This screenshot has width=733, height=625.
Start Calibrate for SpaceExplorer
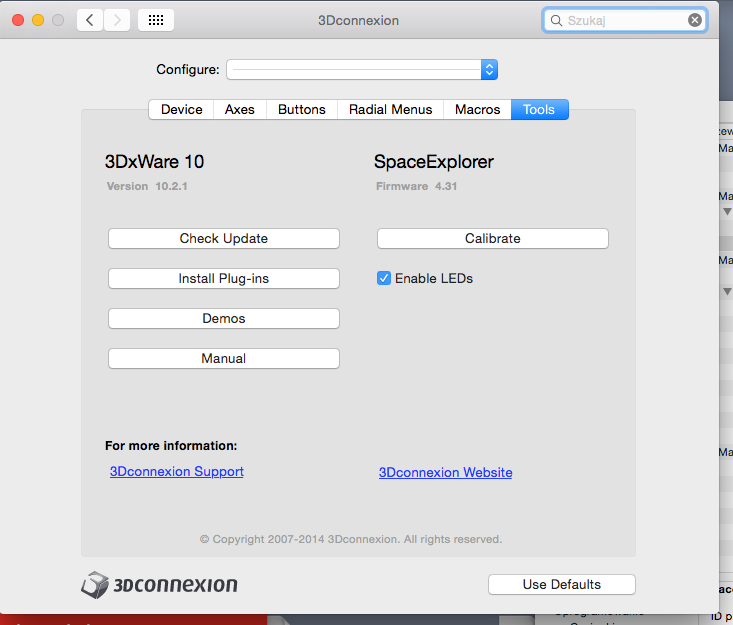tap(493, 238)
